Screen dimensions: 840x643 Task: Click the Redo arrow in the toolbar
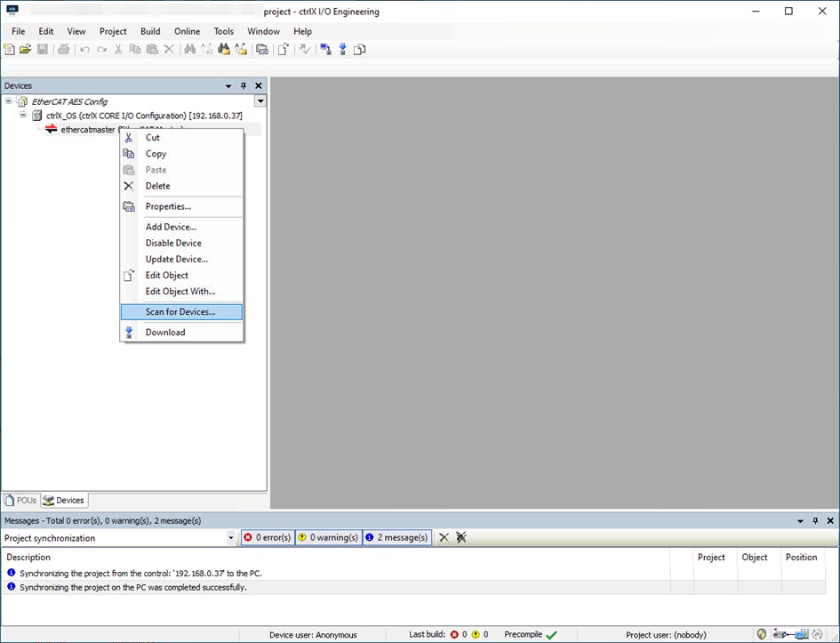point(102,49)
